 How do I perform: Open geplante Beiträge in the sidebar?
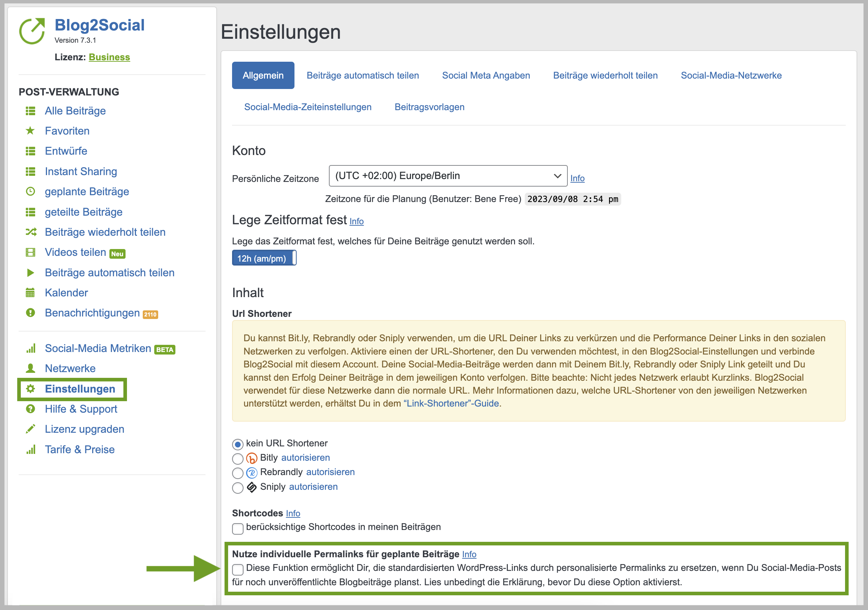87,191
